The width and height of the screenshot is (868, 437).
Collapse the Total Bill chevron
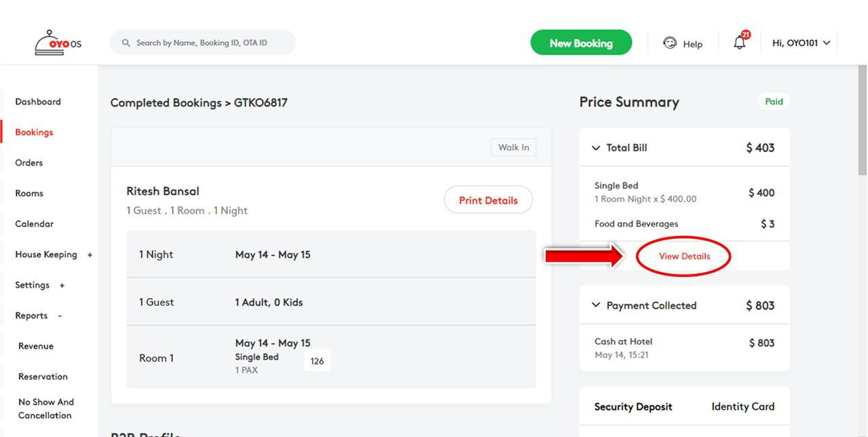click(x=596, y=148)
